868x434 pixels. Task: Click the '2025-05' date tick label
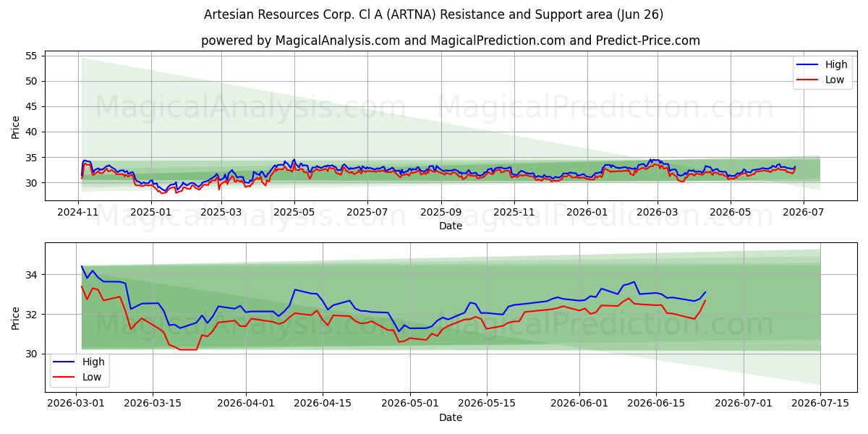tap(294, 212)
